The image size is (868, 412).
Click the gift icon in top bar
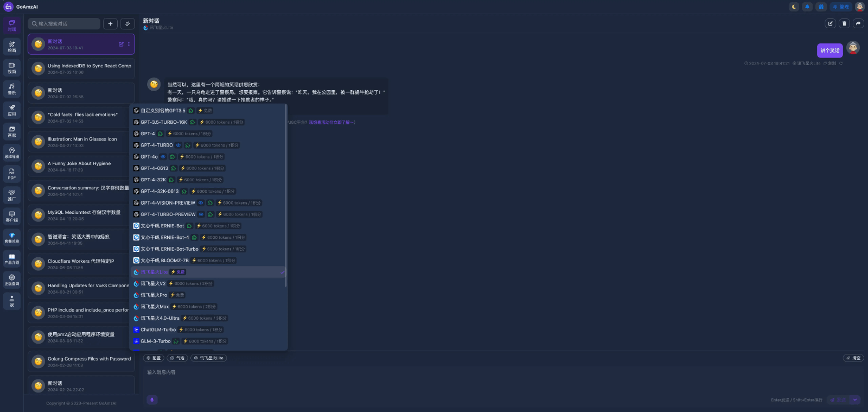[x=821, y=7]
